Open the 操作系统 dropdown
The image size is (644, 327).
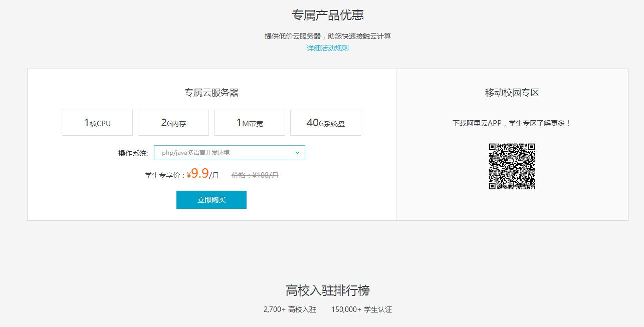click(229, 153)
